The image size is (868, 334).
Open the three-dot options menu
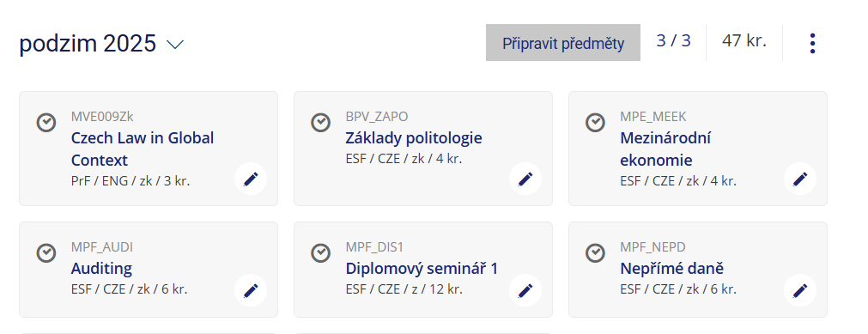click(812, 43)
